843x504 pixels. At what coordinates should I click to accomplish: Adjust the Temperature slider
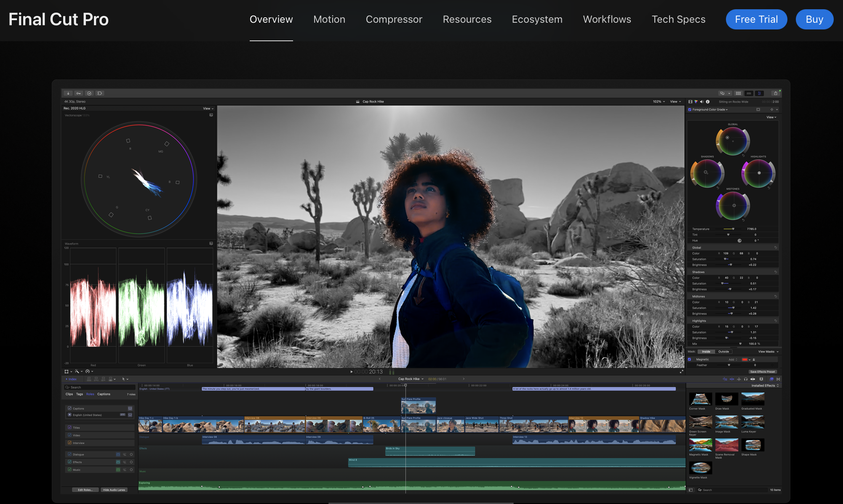pyautogui.click(x=733, y=229)
